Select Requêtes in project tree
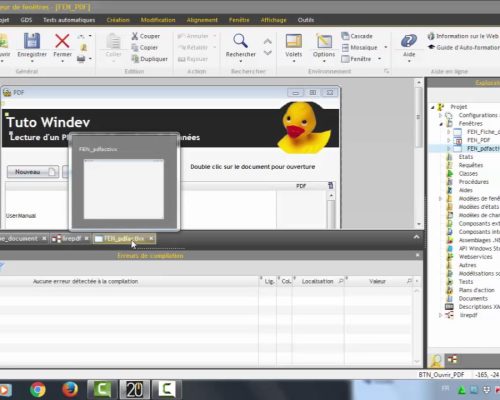Image resolution: width=500 pixels, height=400 pixels. pyautogui.click(x=471, y=165)
